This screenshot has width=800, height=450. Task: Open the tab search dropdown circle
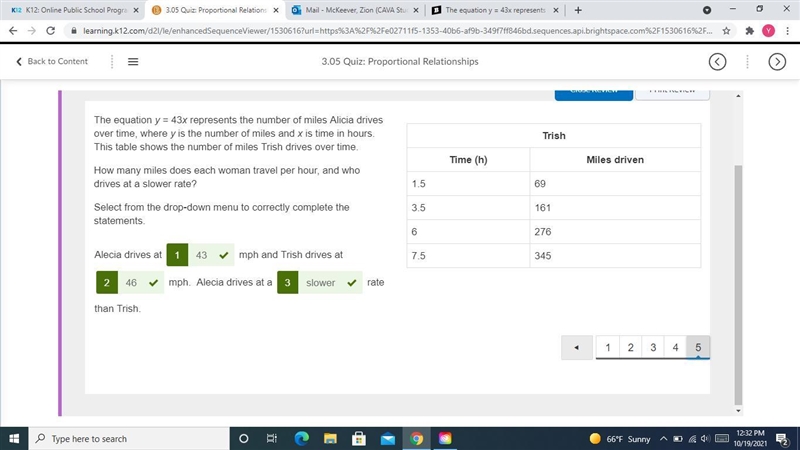[x=707, y=10]
